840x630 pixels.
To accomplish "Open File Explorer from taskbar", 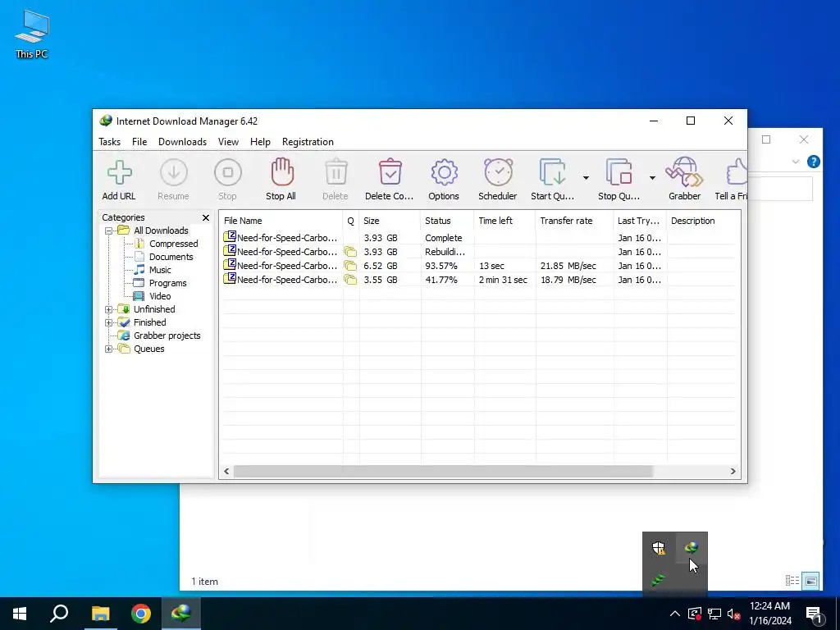I will point(100,614).
